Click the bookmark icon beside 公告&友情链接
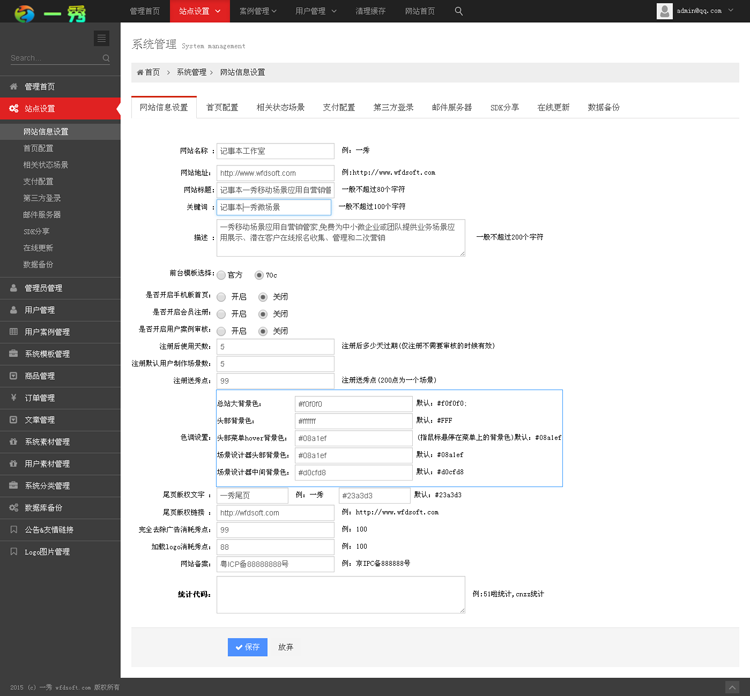750x696 pixels. coord(13,530)
